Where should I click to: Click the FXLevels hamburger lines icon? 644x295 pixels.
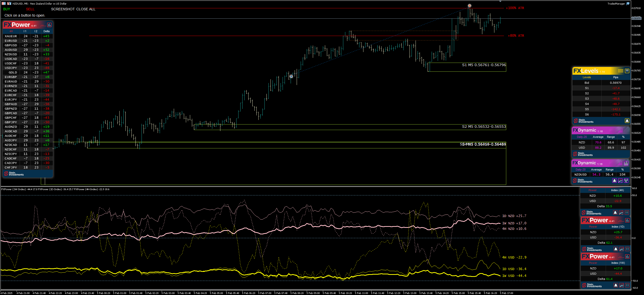621,71
